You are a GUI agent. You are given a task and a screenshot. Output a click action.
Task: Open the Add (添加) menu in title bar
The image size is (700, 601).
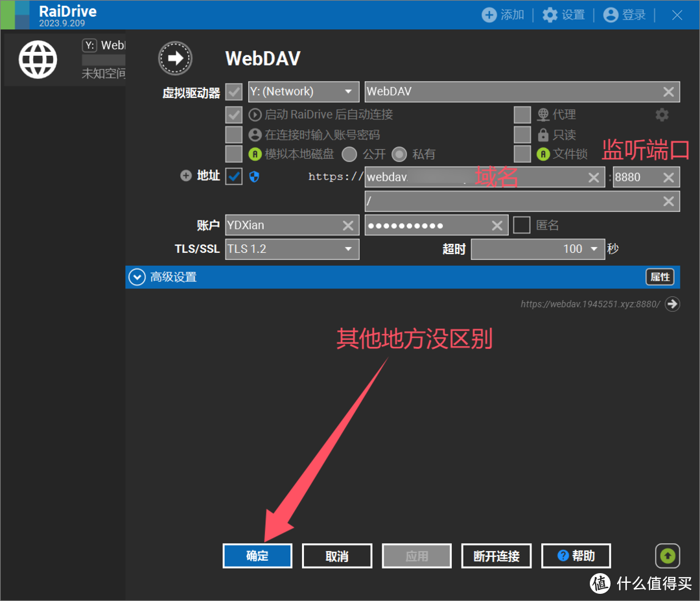coord(503,15)
